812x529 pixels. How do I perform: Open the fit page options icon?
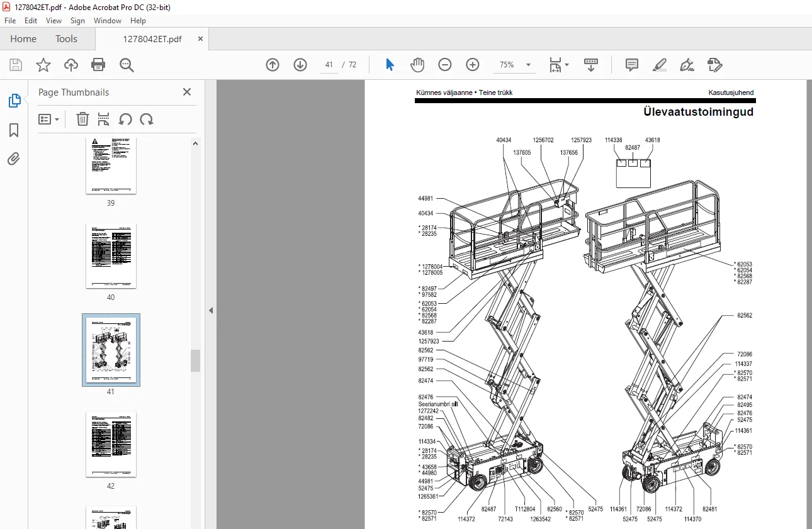pos(555,65)
